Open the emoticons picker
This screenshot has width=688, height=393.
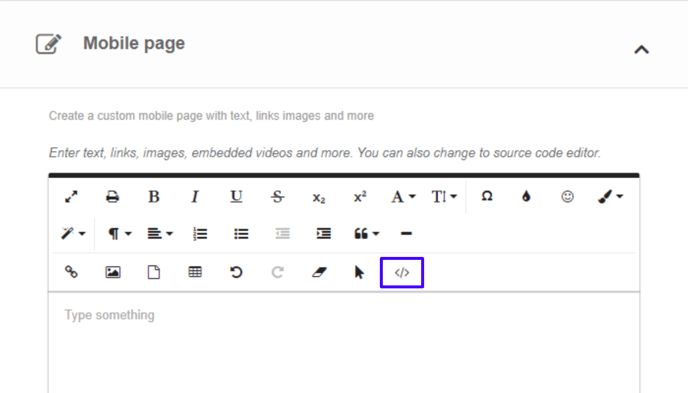coord(567,196)
